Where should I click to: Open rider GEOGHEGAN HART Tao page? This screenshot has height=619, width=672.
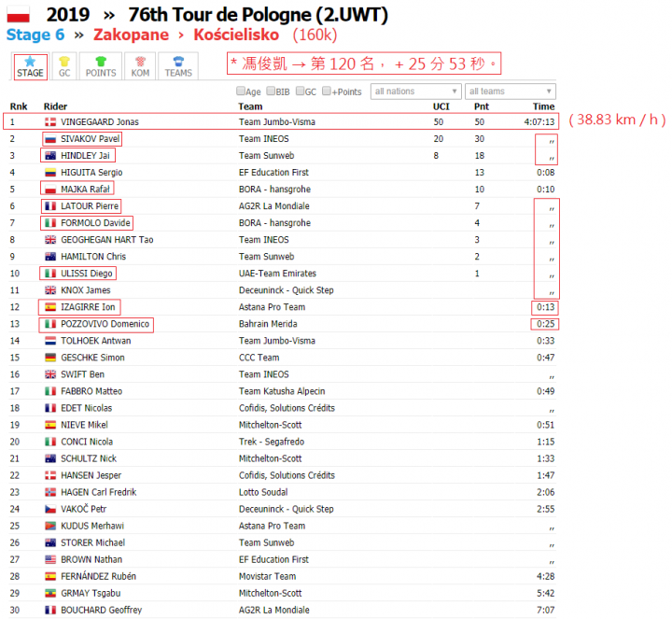107,240
